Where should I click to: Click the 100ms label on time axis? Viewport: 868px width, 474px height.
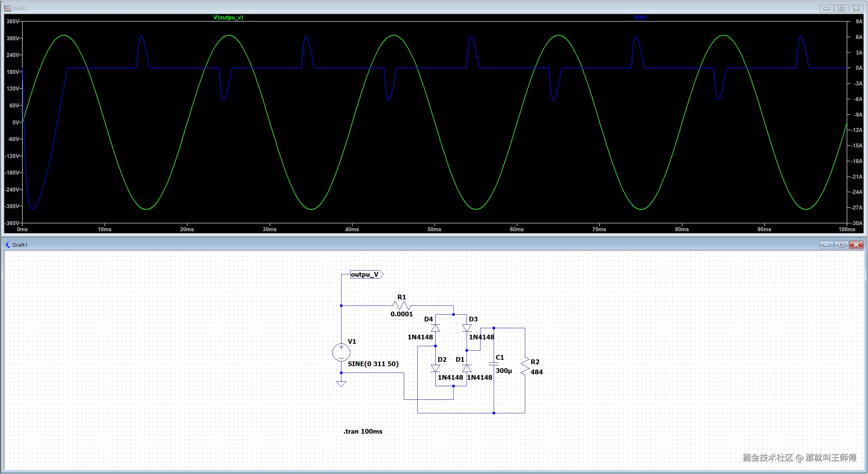click(847, 230)
